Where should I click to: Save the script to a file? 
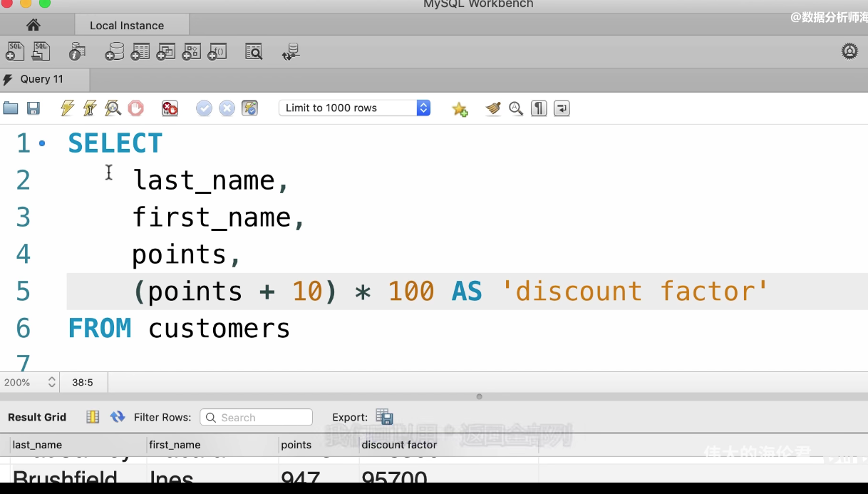pyautogui.click(x=33, y=108)
